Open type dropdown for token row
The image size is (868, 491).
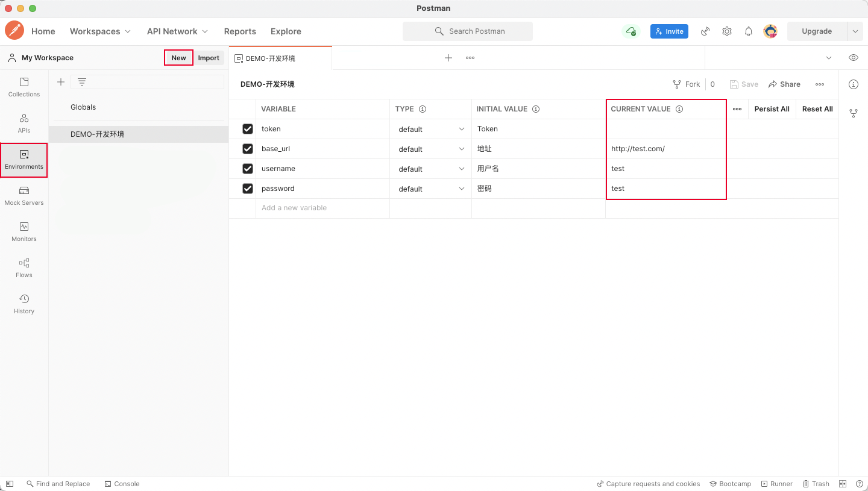[430, 129]
